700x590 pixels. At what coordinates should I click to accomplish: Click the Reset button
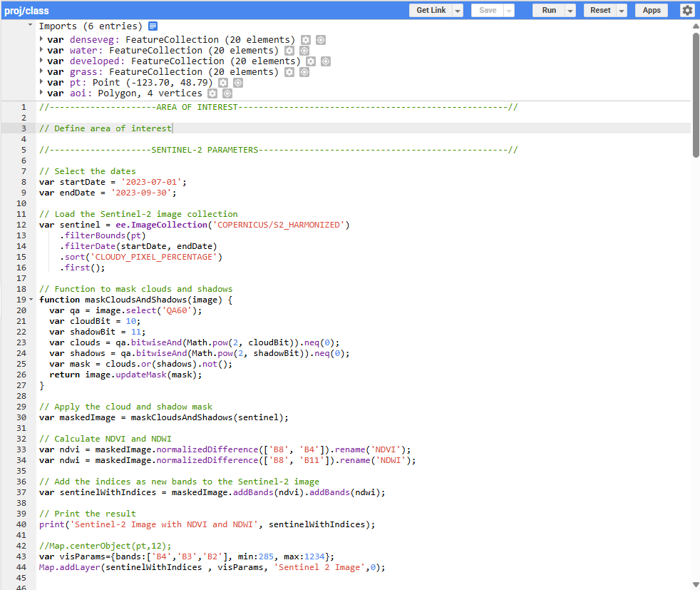pyautogui.click(x=600, y=10)
